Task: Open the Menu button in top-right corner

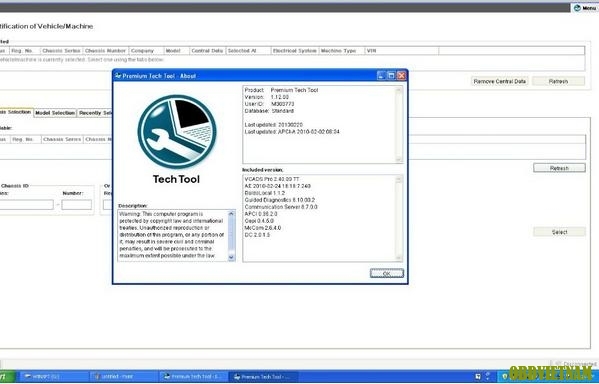Action: point(585,8)
